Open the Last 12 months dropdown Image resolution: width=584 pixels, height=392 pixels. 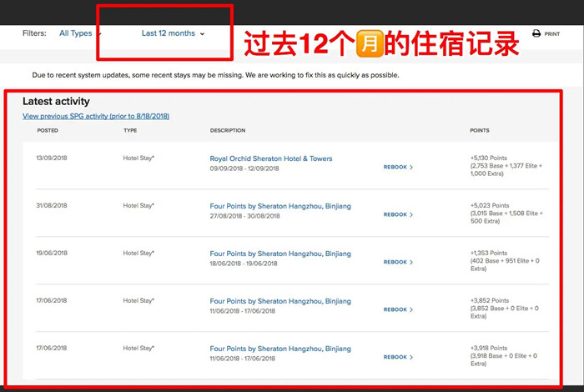174,33
